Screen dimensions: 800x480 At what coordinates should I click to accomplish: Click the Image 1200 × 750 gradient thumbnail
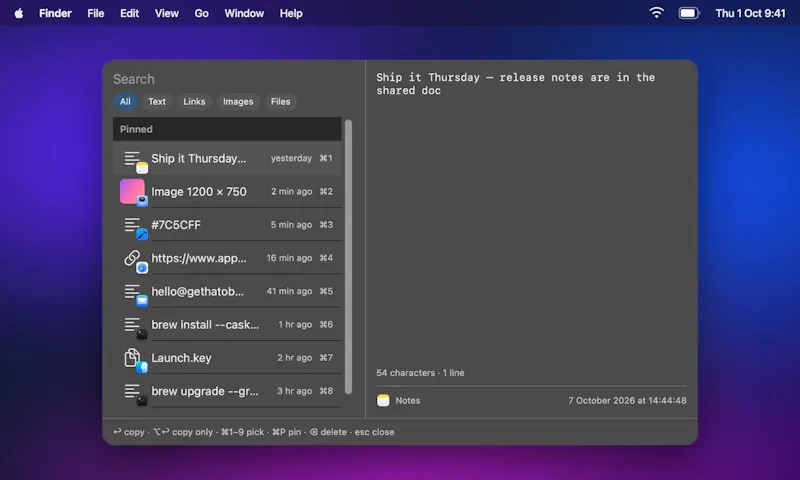click(x=132, y=191)
